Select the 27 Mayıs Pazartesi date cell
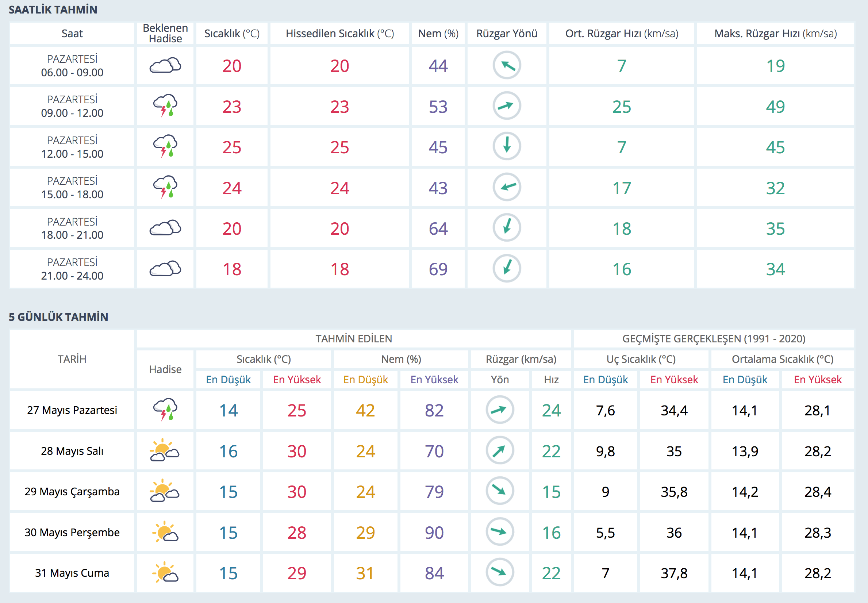 [x=72, y=410]
